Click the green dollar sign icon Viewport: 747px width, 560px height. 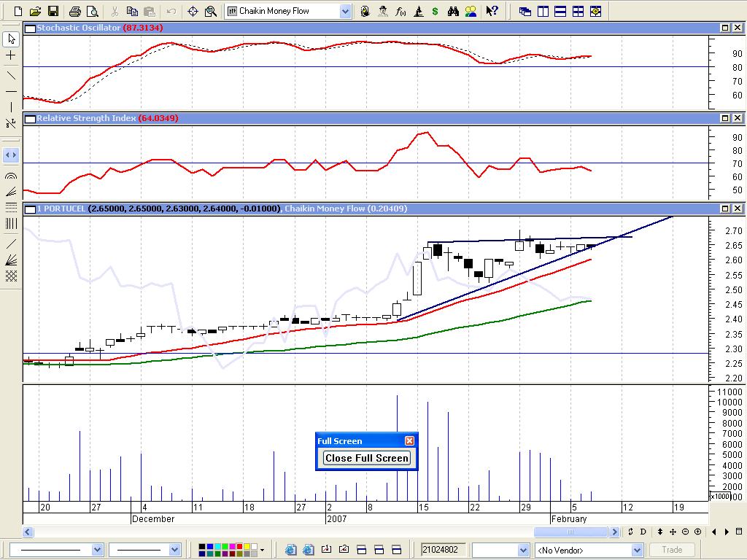[x=436, y=11]
